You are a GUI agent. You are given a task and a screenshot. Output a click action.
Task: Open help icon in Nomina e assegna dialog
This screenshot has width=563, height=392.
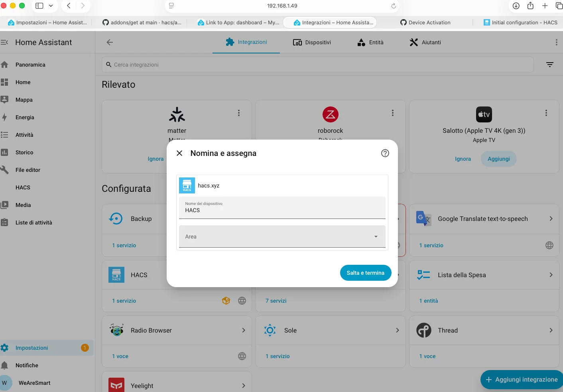pyautogui.click(x=385, y=153)
